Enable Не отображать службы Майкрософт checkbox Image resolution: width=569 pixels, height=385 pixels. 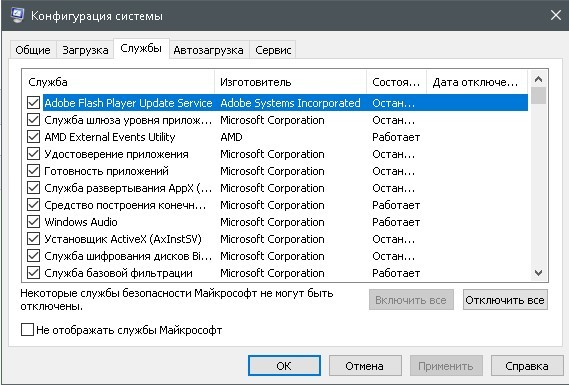(x=27, y=330)
